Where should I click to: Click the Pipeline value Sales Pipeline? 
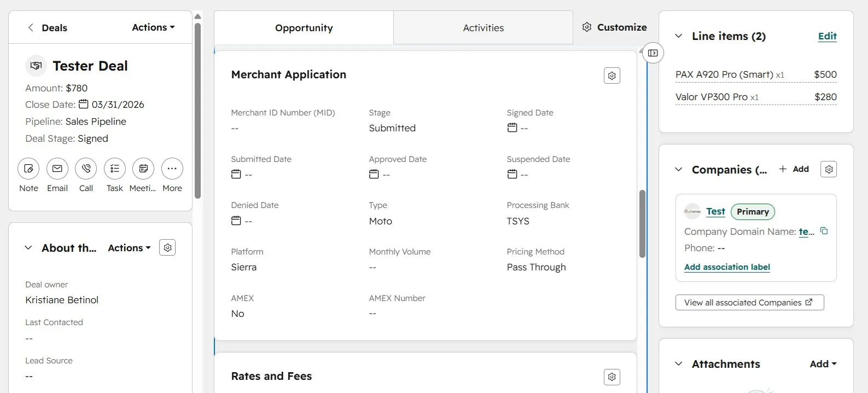coord(96,122)
